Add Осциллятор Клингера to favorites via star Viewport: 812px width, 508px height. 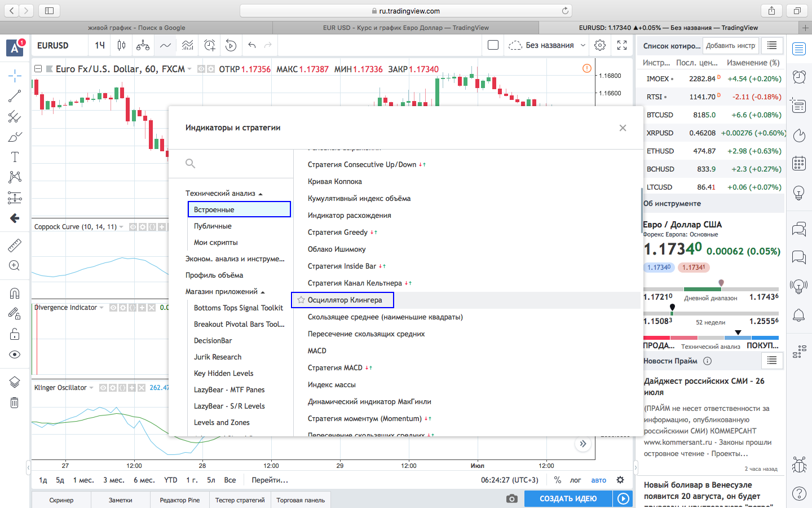[x=301, y=300]
